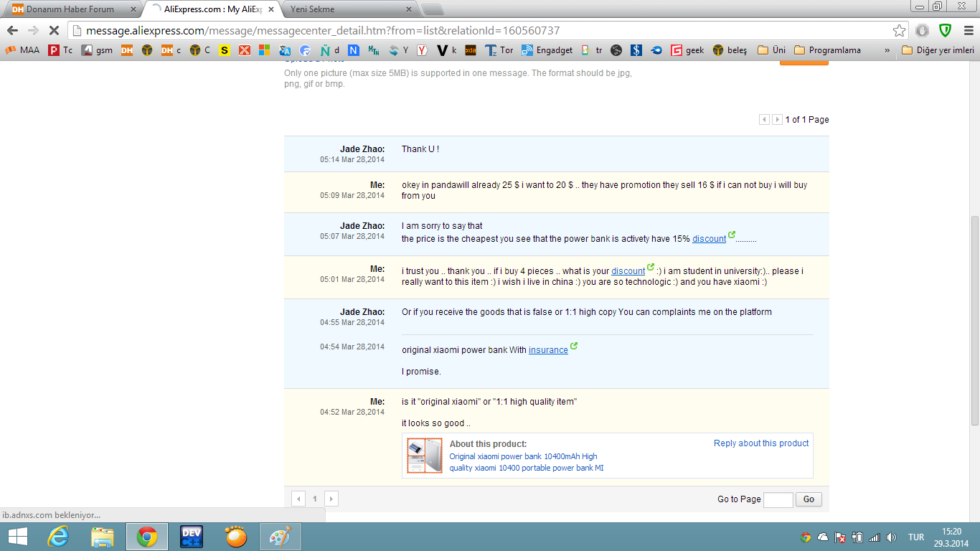Open File Explorer from the taskbar
Viewport: 980px width, 551px height.
103,537
